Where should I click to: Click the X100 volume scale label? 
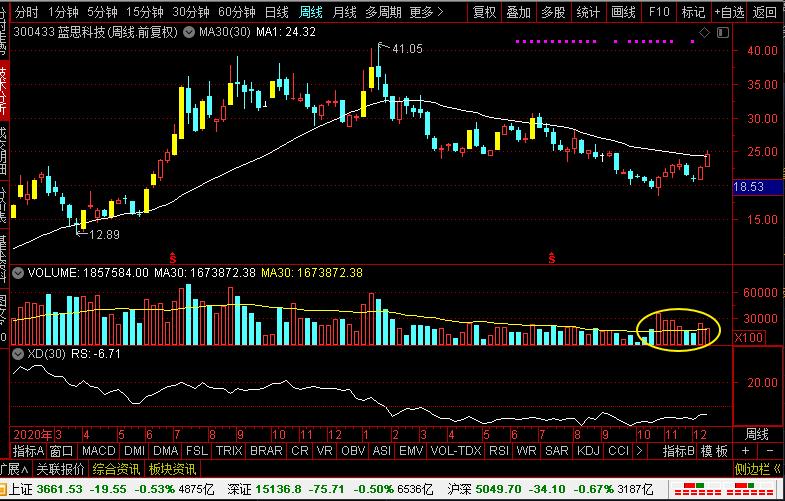pyautogui.click(x=748, y=338)
